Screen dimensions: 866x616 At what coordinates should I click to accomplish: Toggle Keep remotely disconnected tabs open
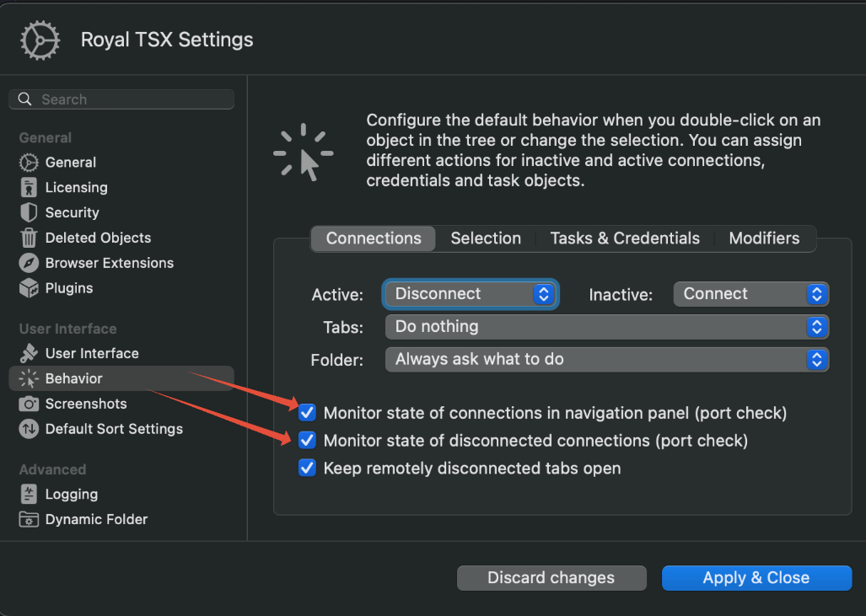click(307, 468)
